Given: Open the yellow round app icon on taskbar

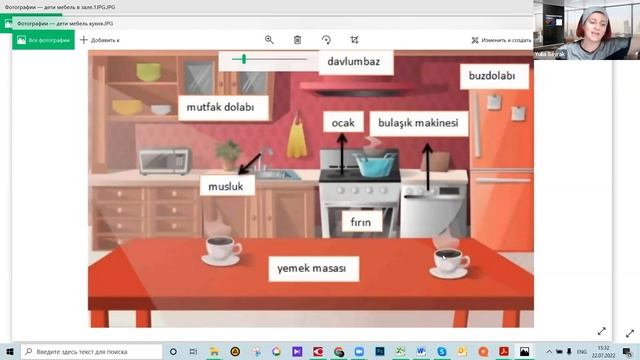Looking at the screenshot, I should click(235, 351).
